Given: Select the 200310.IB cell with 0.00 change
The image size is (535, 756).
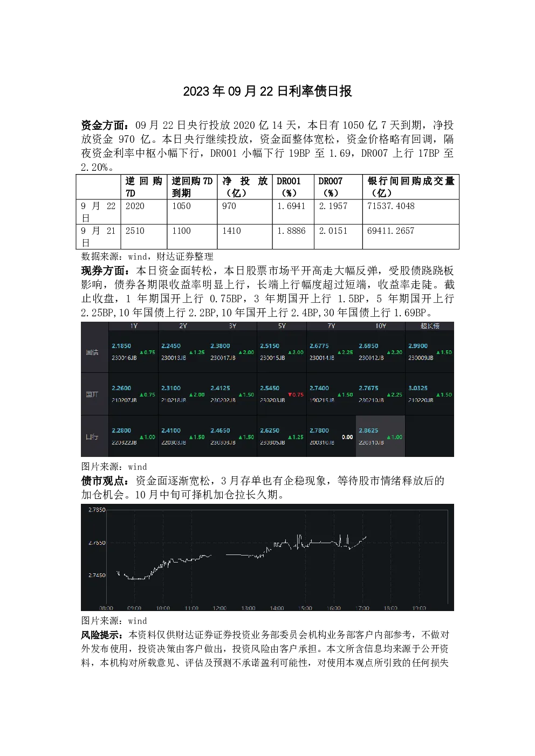Looking at the screenshot, I should pyautogui.click(x=331, y=436).
